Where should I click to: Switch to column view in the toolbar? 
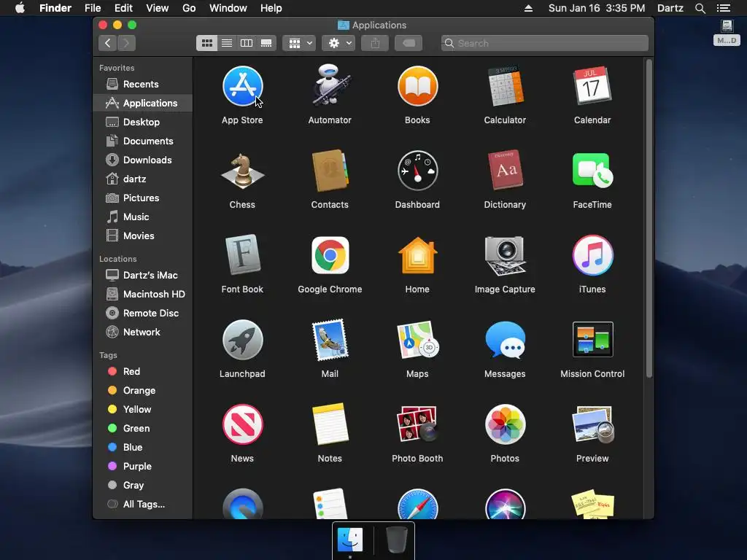[247, 43]
